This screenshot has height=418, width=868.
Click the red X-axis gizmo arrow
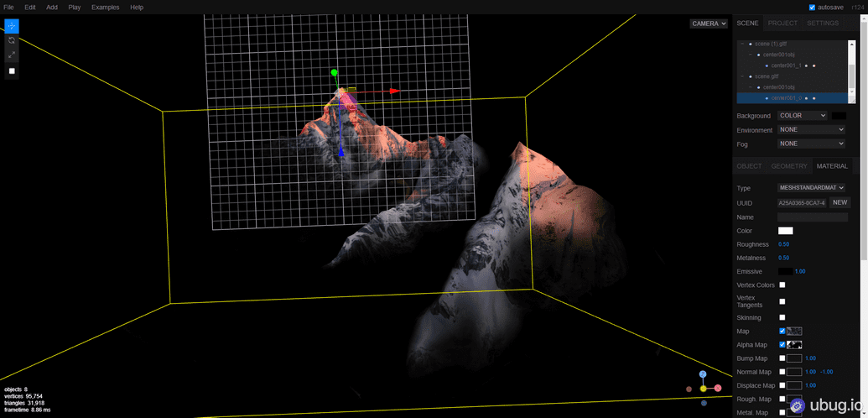click(x=394, y=91)
